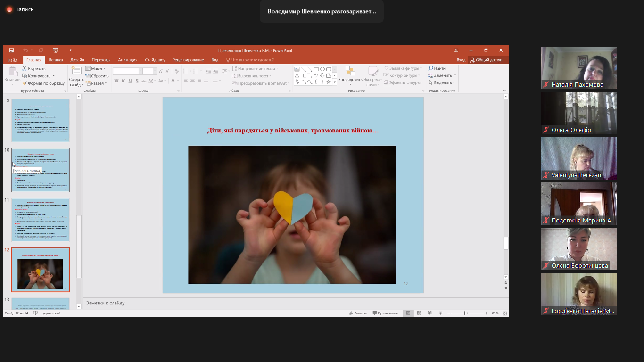Toggle the Notes (Заметки) pane in the status bar
Screen dimensions: 644x362
[x=358, y=313]
